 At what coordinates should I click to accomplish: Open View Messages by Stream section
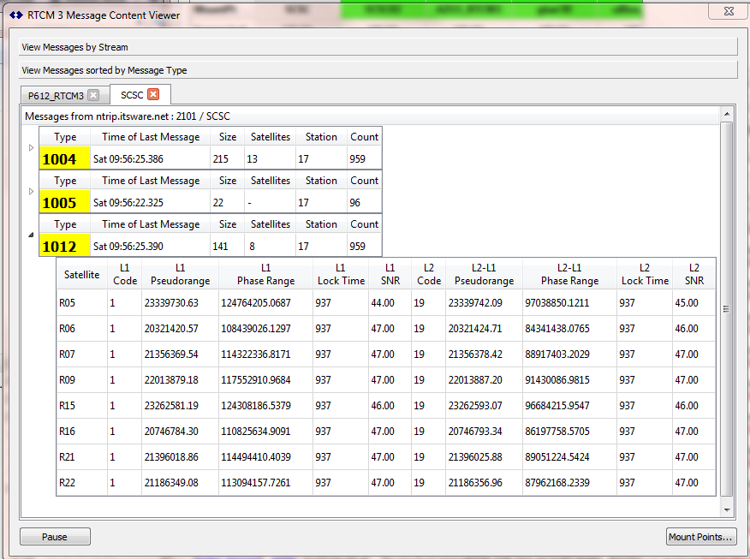coord(378,47)
